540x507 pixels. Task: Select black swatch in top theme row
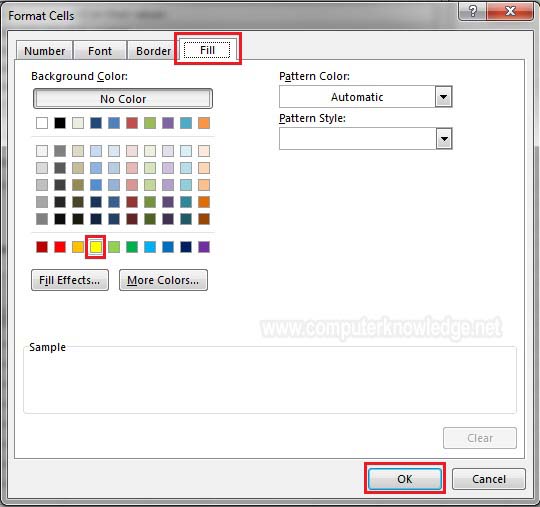point(60,123)
